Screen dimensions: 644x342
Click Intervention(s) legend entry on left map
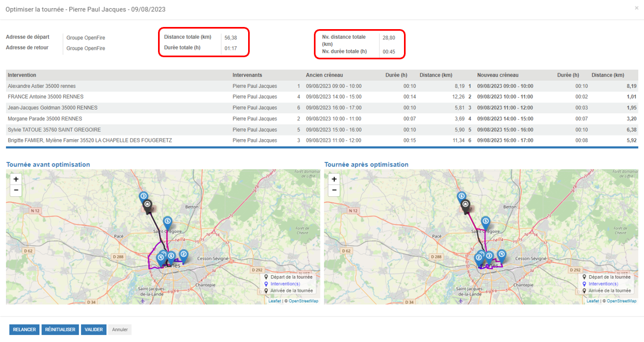point(285,284)
